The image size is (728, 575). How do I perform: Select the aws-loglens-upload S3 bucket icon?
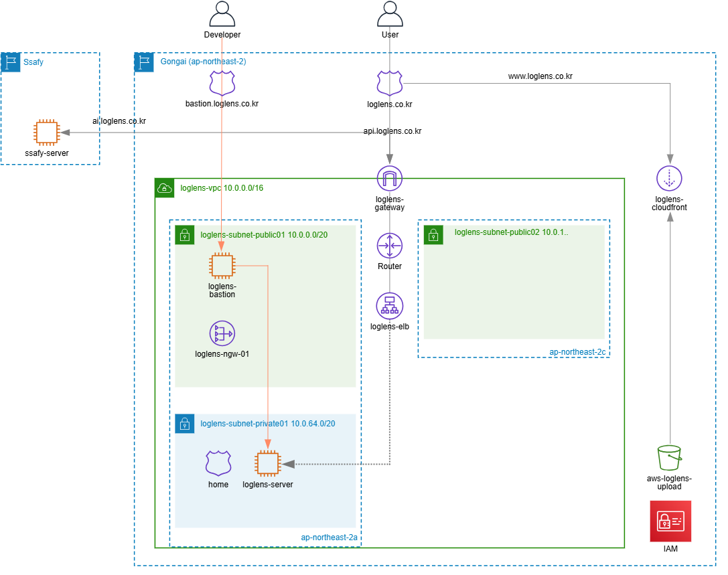(669, 458)
